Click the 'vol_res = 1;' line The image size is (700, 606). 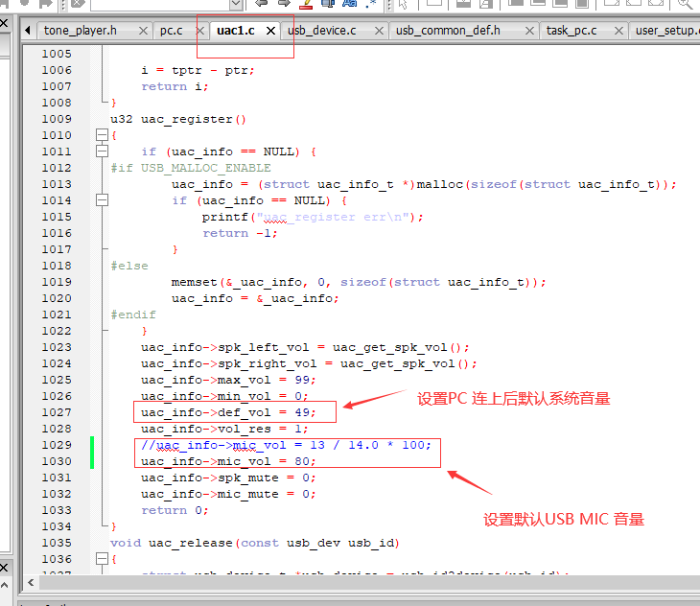click(224, 429)
